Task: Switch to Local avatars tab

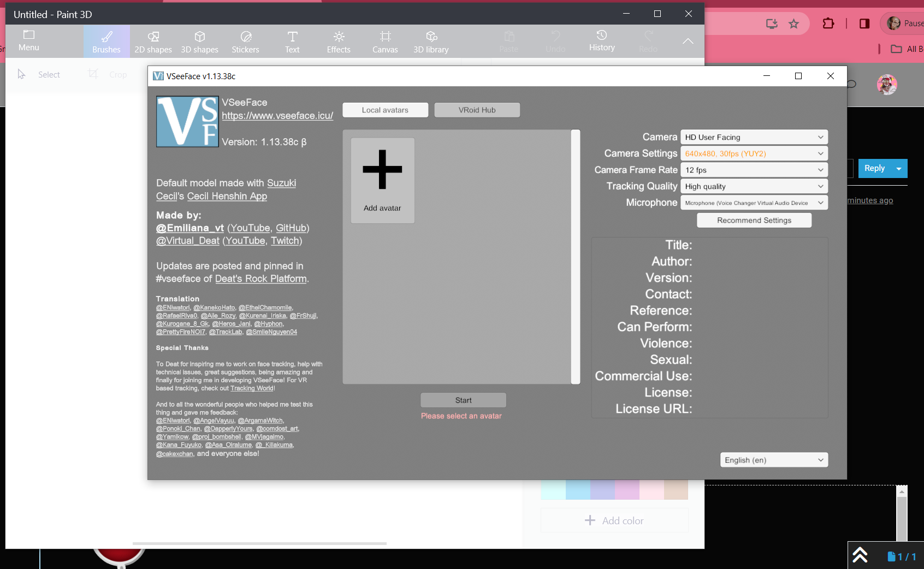Action: (x=385, y=110)
